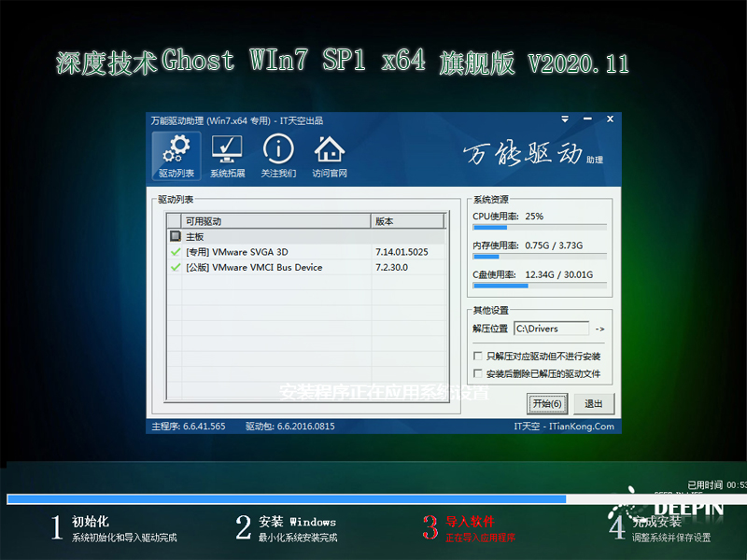Click disk value 12.34G / 30.01G

[558, 274]
